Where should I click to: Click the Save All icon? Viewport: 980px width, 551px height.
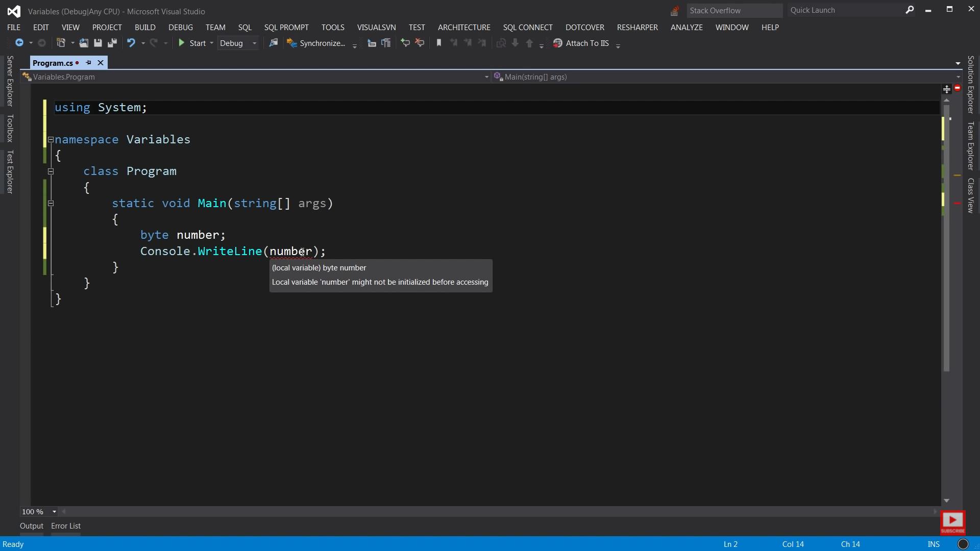click(112, 43)
